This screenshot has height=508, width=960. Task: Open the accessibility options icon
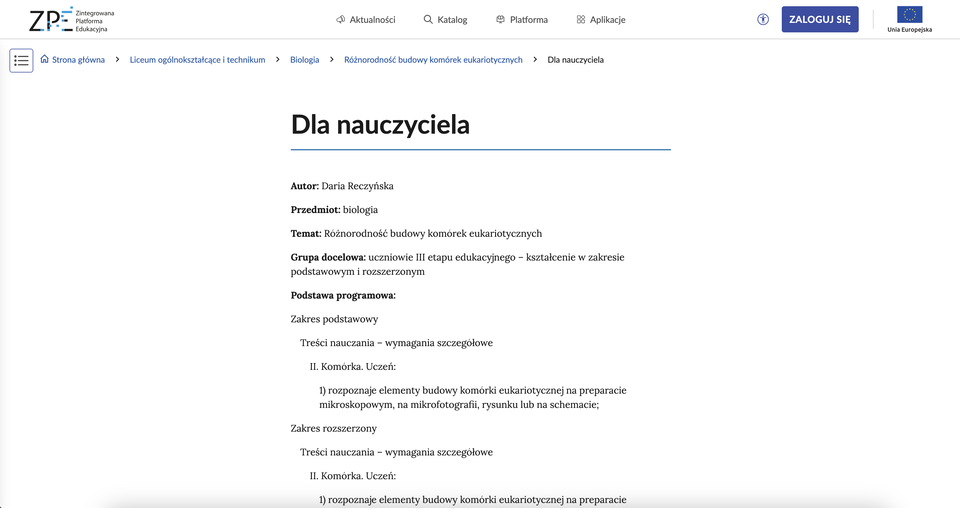click(x=763, y=19)
